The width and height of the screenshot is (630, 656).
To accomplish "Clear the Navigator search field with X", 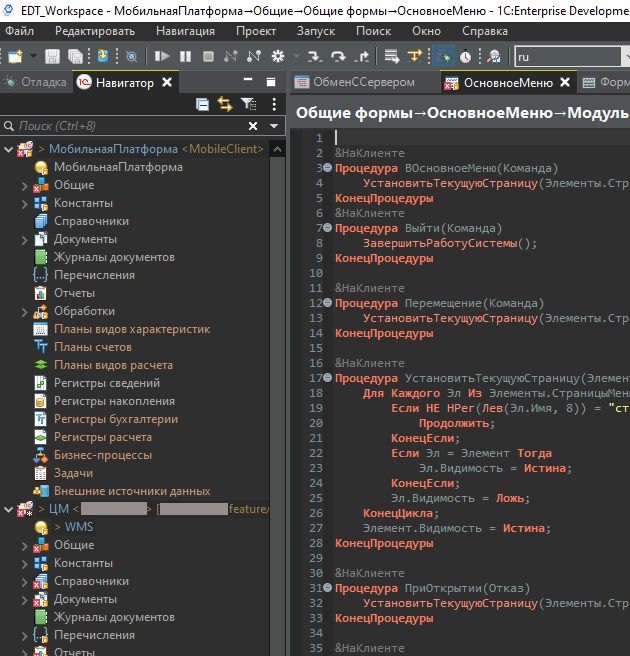I will click(x=255, y=126).
